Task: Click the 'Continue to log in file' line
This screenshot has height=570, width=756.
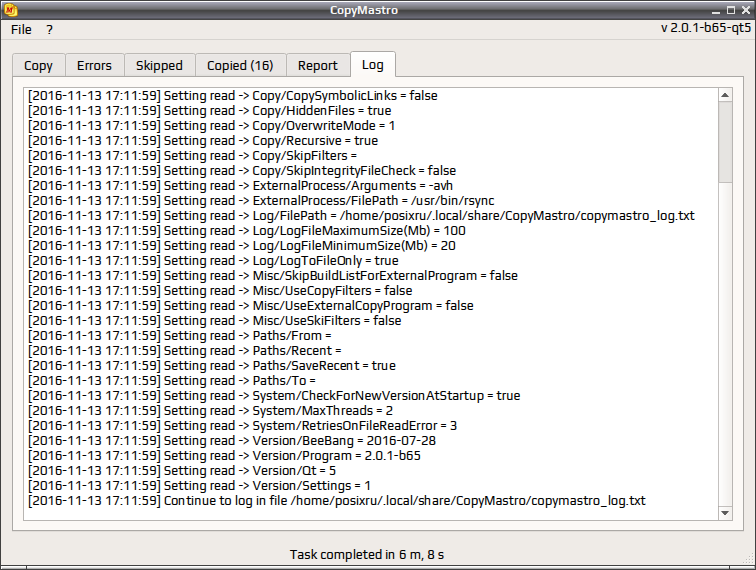Action: 337,500
